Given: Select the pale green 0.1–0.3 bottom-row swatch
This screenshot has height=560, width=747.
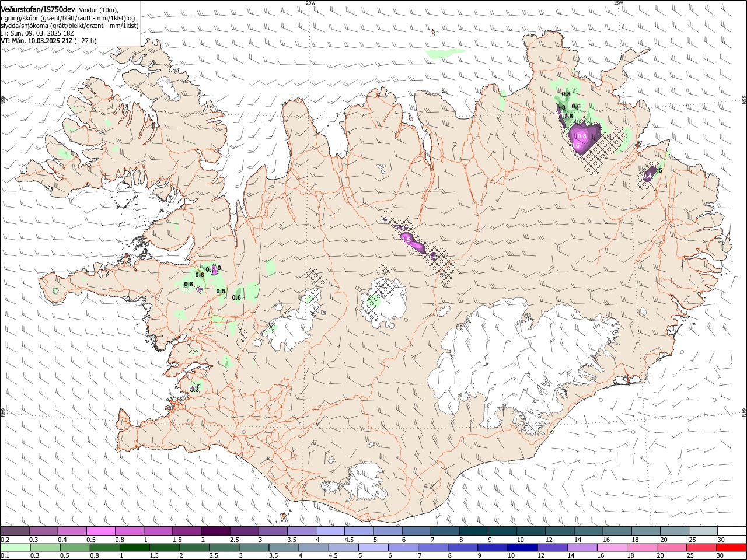Looking at the screenshot, I should pyautogui.click(x=15, y=547).
